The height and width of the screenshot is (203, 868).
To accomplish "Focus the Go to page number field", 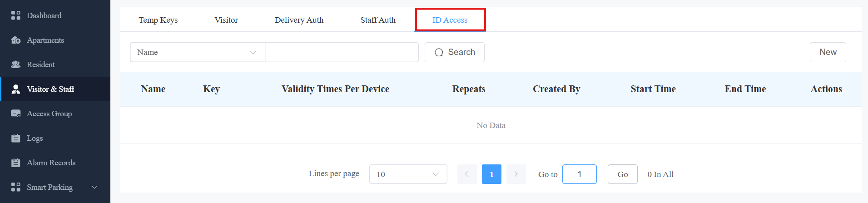I will pos(580,174).
